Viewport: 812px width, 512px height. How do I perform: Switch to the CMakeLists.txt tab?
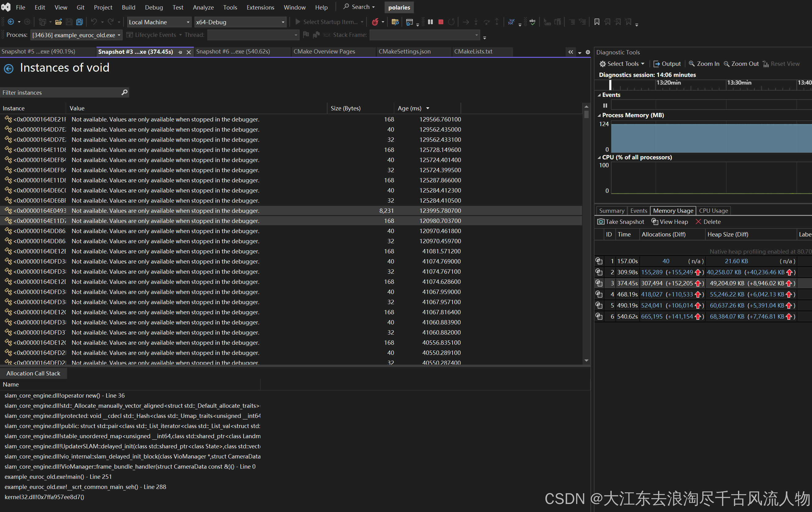pos(473,51)
